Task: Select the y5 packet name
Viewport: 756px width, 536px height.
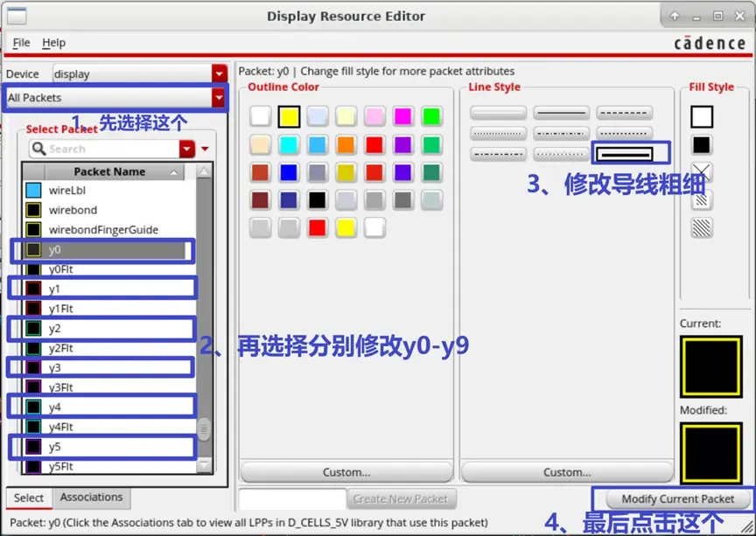Action: (x=54, y=447)
